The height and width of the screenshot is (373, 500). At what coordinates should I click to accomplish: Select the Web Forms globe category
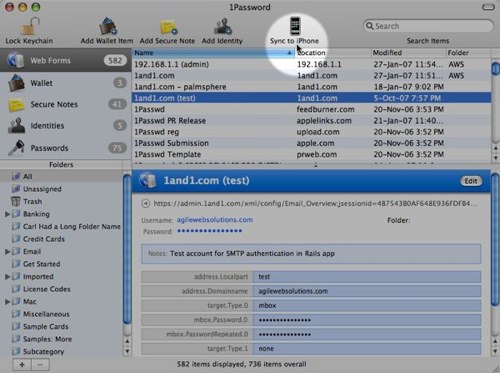pyautogui.click(x=65, y=60)
